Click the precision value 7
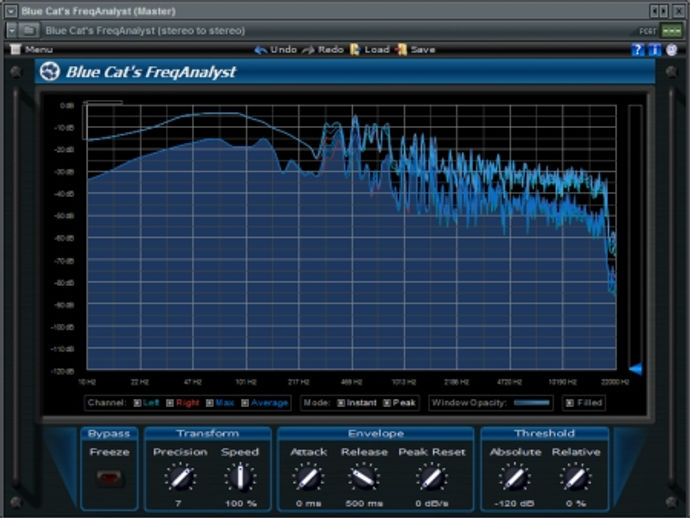 178,503
